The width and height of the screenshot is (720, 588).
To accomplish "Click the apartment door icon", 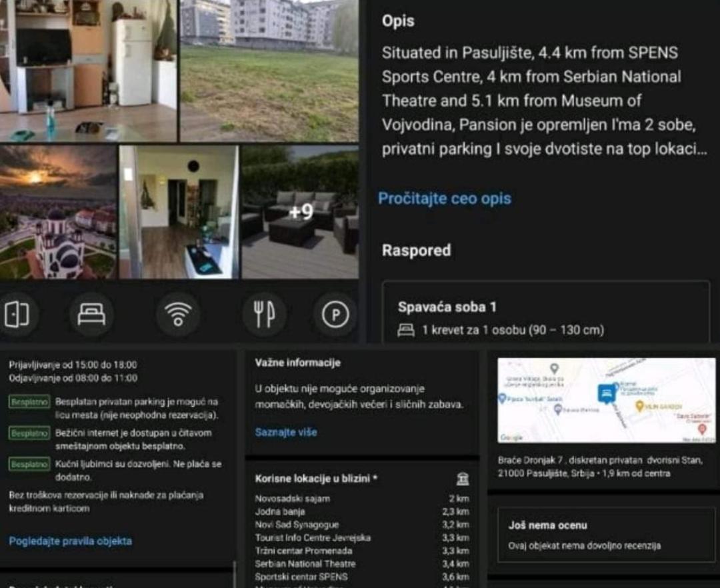I will coord(16,315).
